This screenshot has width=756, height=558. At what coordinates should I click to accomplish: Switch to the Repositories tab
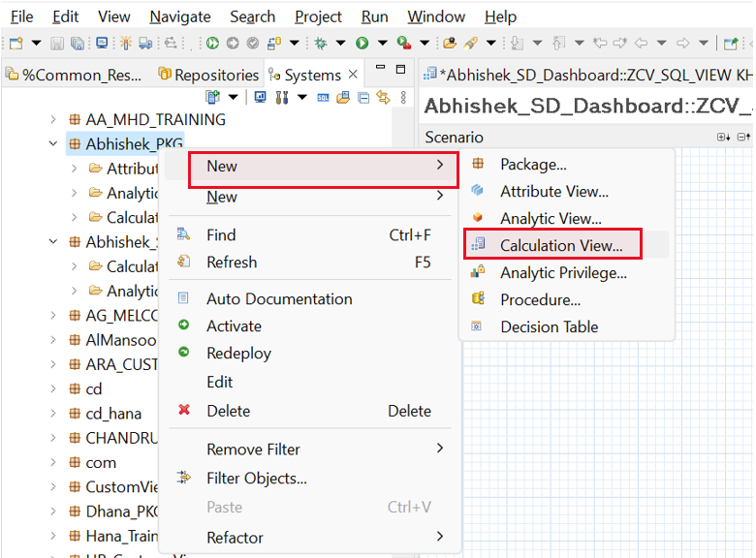[x=216, y=75]
